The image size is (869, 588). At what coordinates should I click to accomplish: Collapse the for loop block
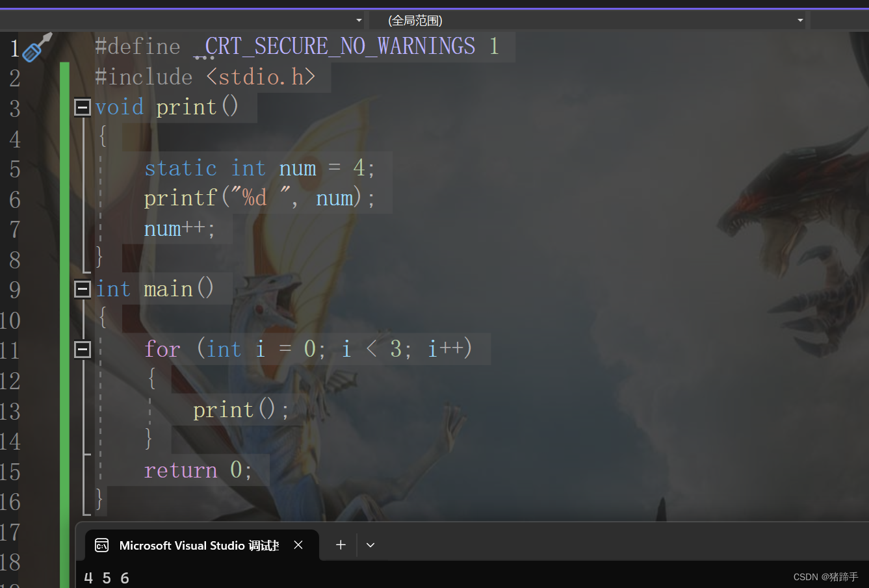pyautogui.click(x=83, y=350)
